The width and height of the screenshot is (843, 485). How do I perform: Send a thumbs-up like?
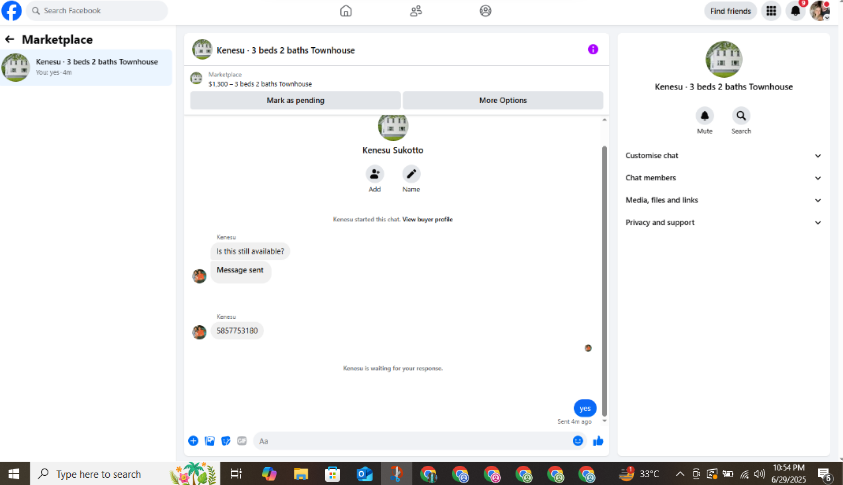(598, 441)
